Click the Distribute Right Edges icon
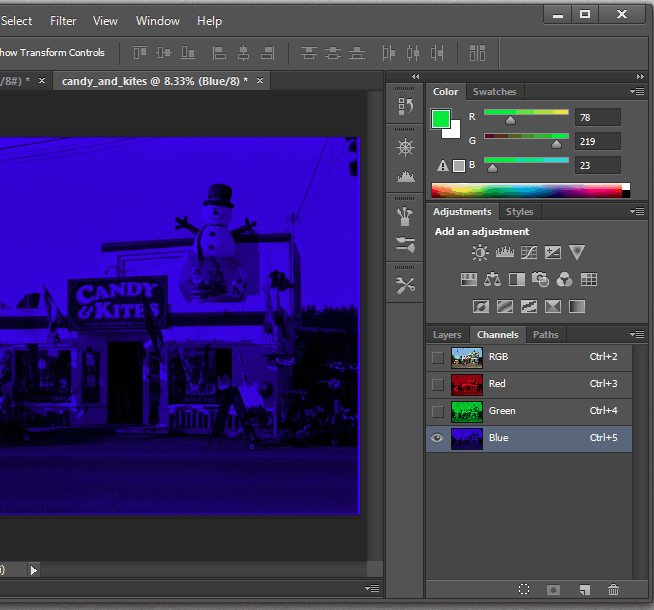This screenshot has width=654, height=610. click(437, 53)
